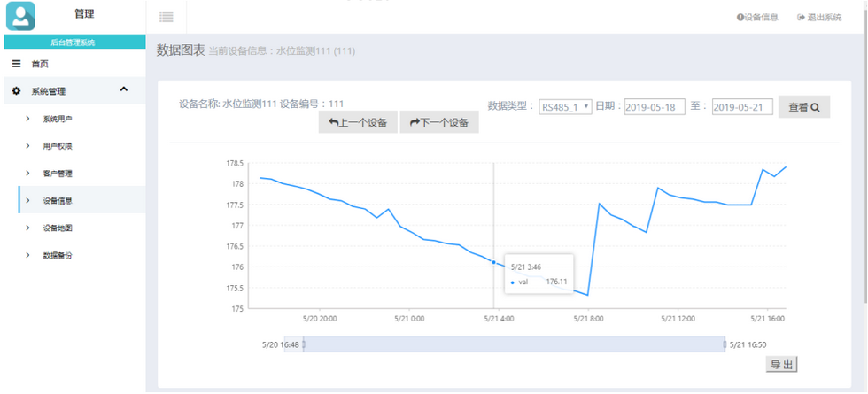Screen dimensions: 868x394
Task: Click the user avatar icon in sidebar
Action: tap(20, 16)
